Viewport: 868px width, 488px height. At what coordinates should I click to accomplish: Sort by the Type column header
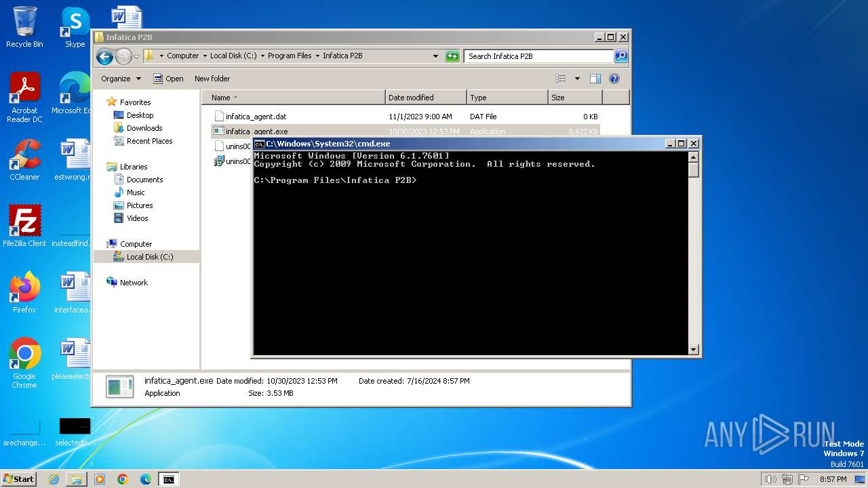(x=507, y=98)
